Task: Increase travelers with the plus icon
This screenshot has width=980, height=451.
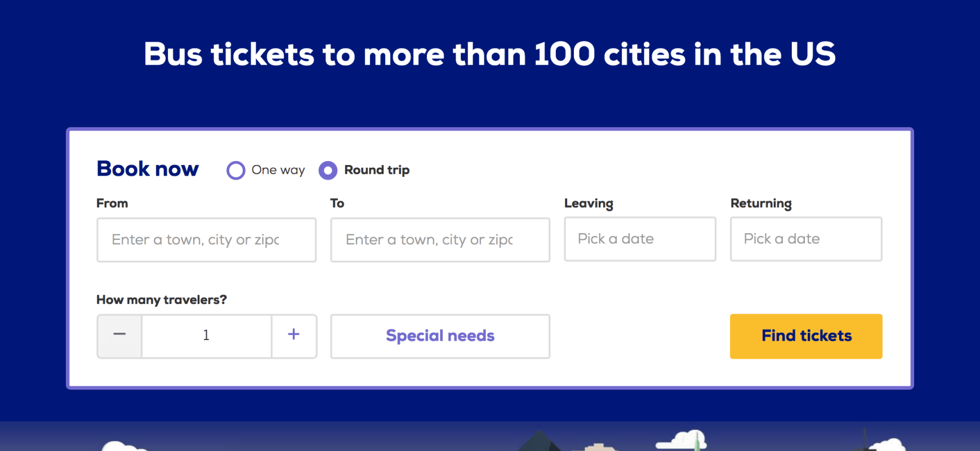Action: pyautogui.click(x=293, y=336)
